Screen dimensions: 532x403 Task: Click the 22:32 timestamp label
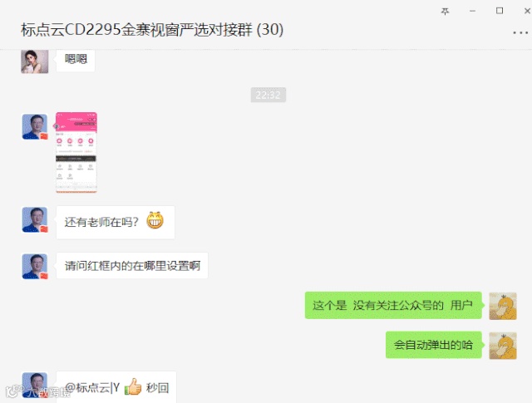point(268,95)
